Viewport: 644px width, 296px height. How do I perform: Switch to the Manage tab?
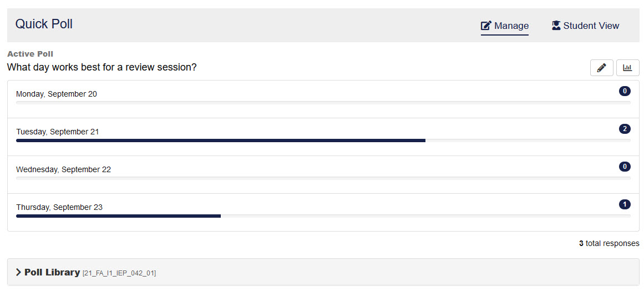pos(505,26)
